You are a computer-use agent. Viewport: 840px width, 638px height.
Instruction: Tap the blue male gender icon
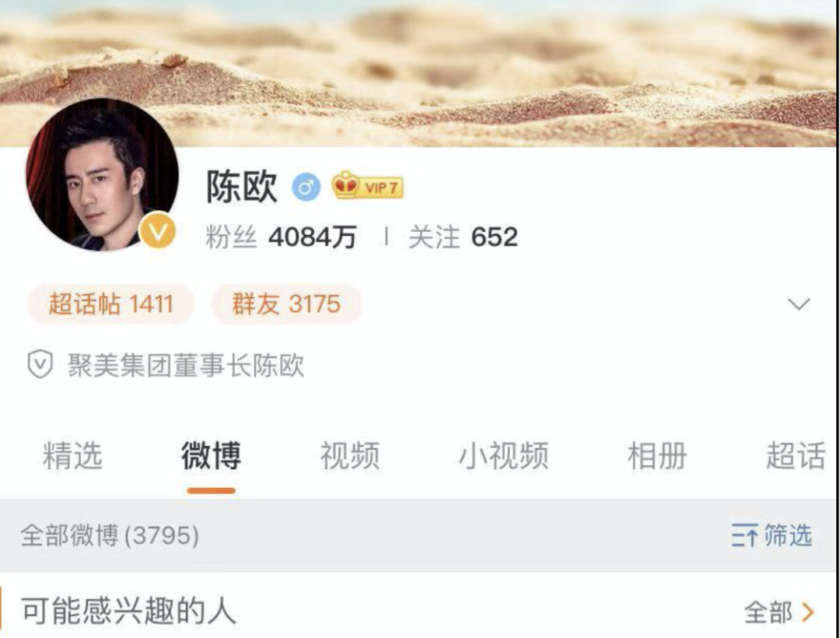306,188
